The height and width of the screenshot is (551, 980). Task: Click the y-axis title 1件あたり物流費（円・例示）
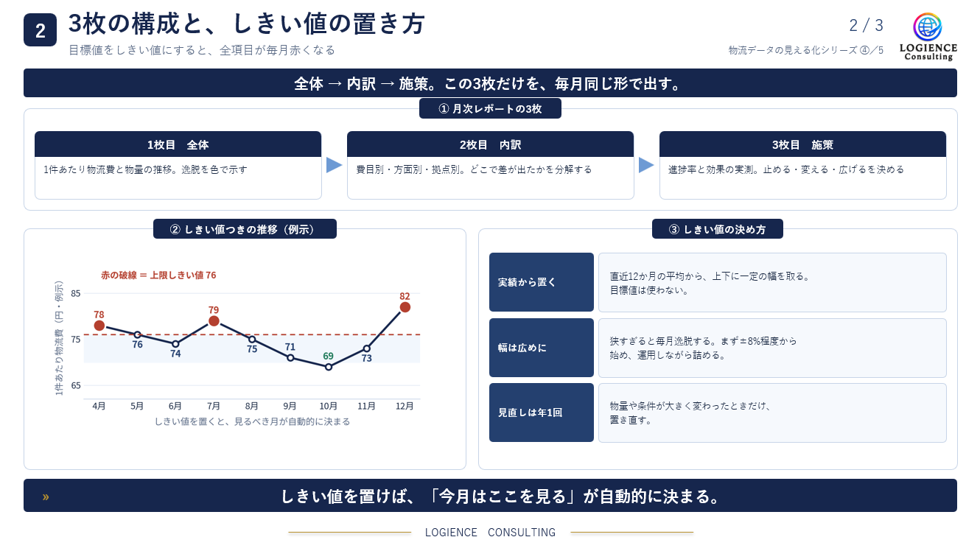60,338
